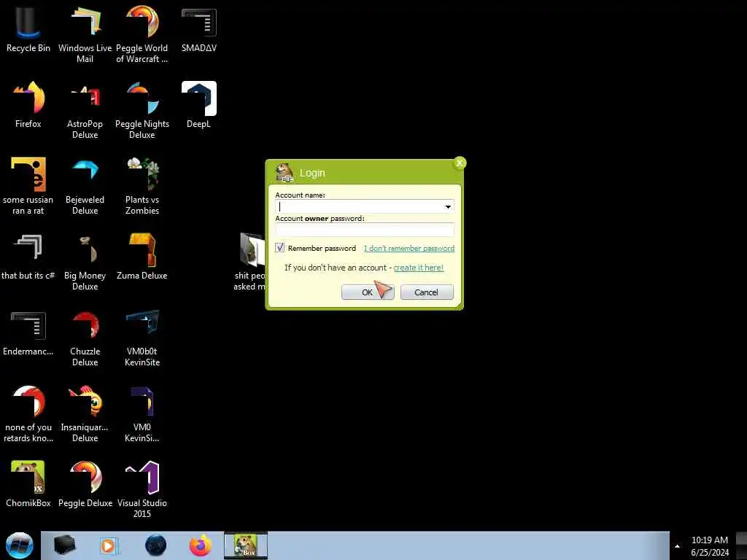Screen dimensions: 747x560
Task: Select the DeepL desktop icon
Action: 198,105
